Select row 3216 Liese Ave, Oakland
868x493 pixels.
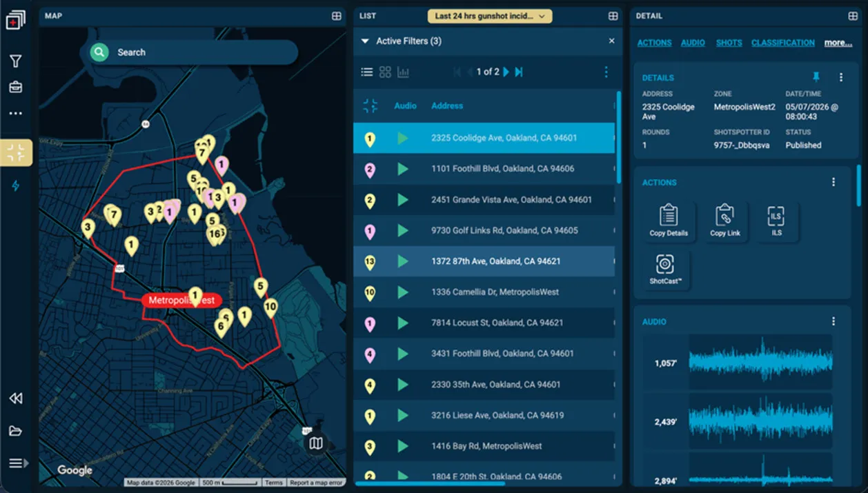point(484,416)
